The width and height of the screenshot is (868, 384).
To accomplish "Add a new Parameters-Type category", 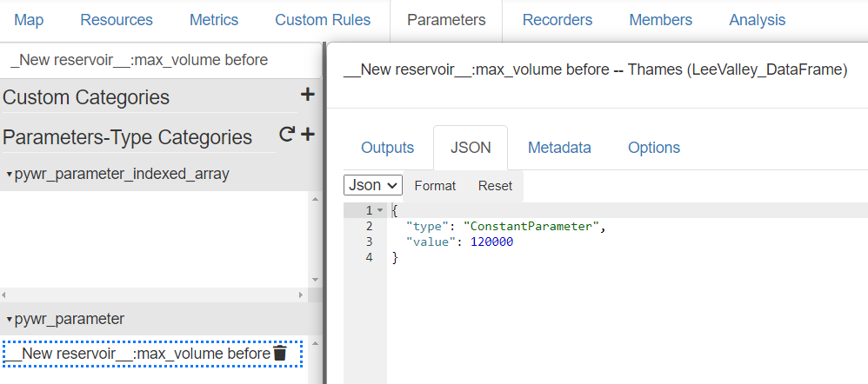I will pos(307,135).
